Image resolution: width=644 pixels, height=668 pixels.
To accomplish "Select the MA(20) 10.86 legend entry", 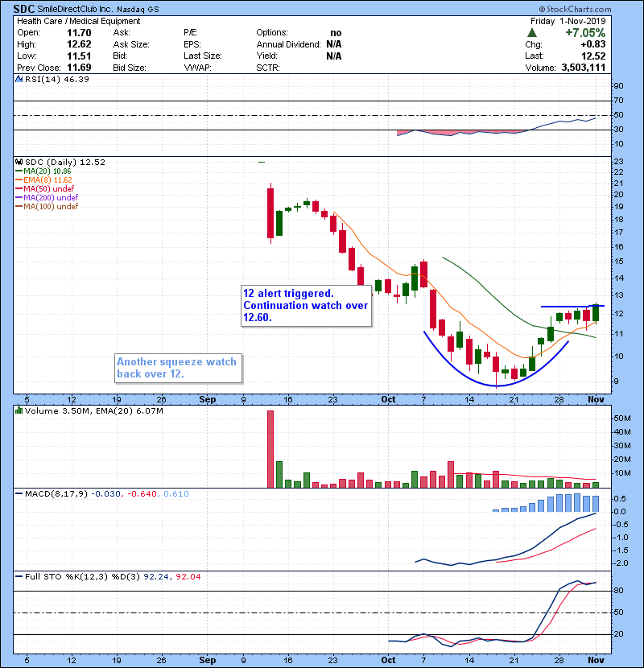I will tap(43, 171).
